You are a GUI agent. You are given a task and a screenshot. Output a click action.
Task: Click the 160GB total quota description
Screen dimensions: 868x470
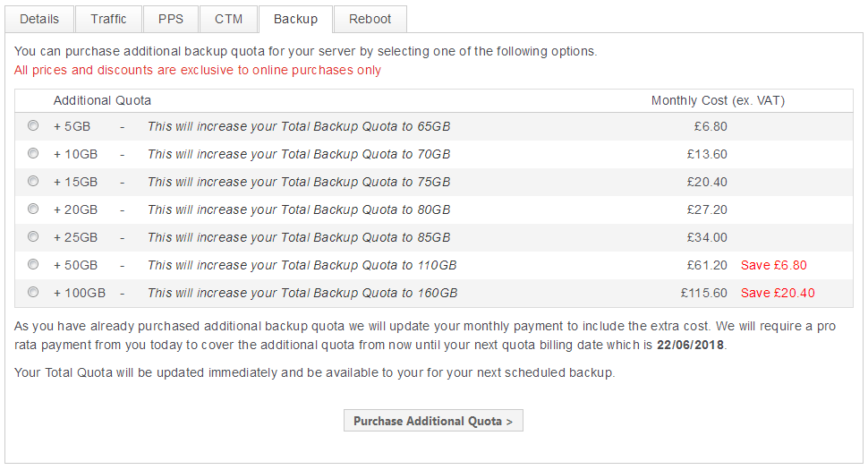(302, 293)
